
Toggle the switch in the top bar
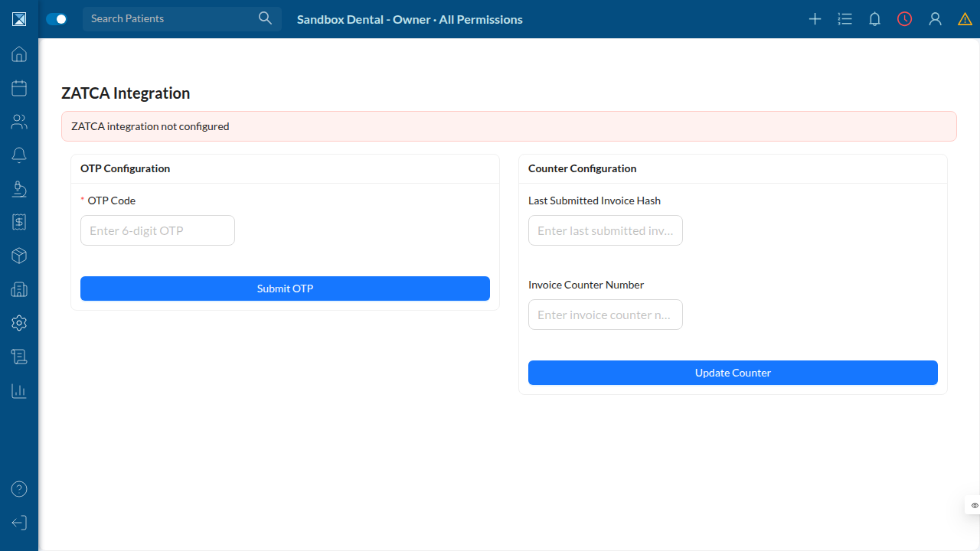point(57,19)
